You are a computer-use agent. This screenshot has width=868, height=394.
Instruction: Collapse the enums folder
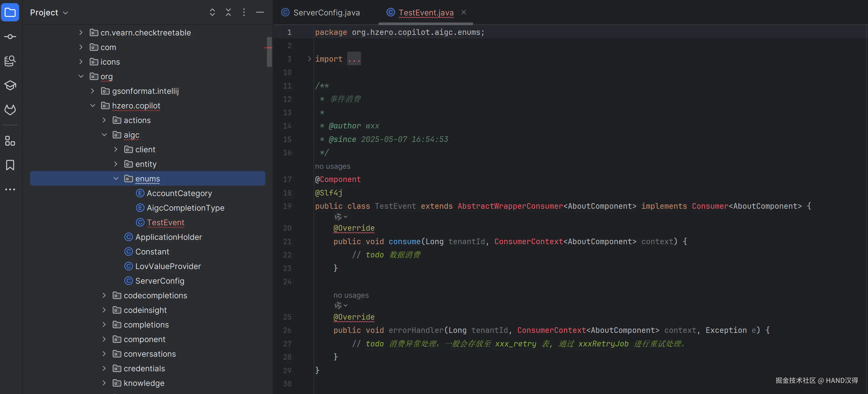pyautogui.click(x=116, y=179)
